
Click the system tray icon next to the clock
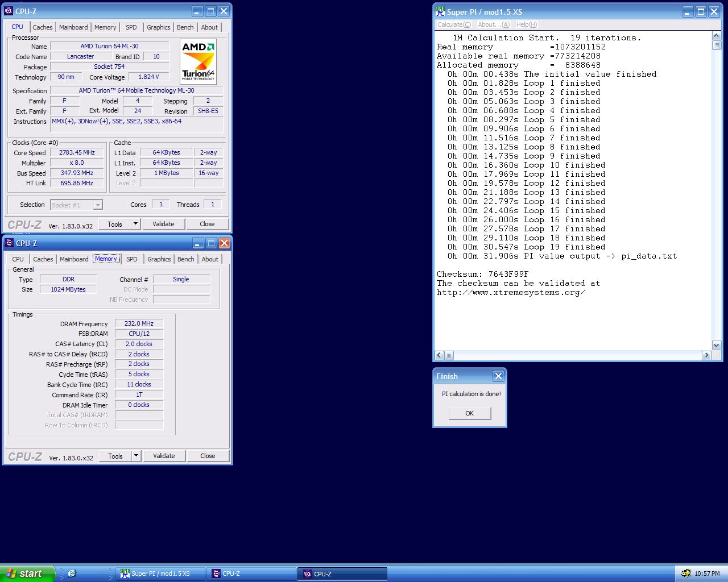click(x=686, y=573)
